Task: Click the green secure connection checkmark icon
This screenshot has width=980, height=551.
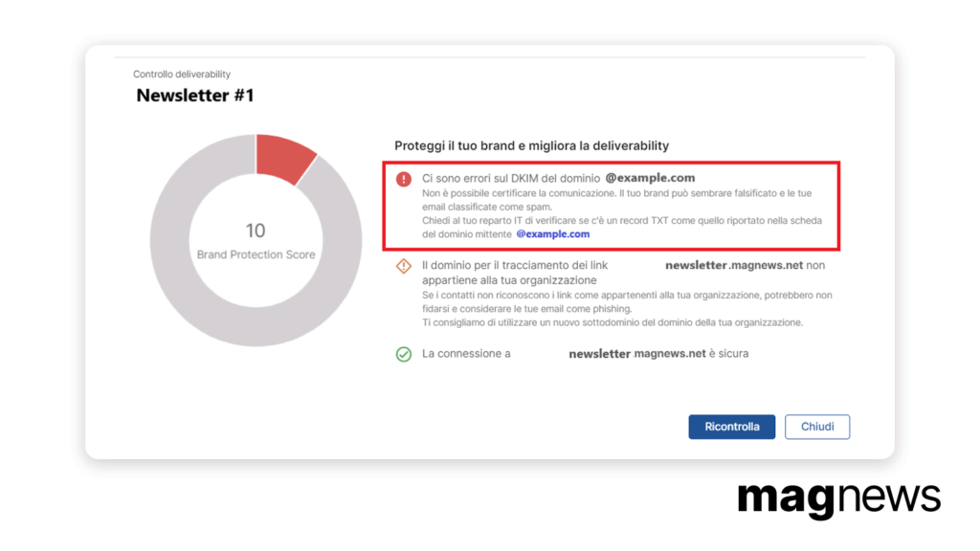Action: tap(404, 354)
